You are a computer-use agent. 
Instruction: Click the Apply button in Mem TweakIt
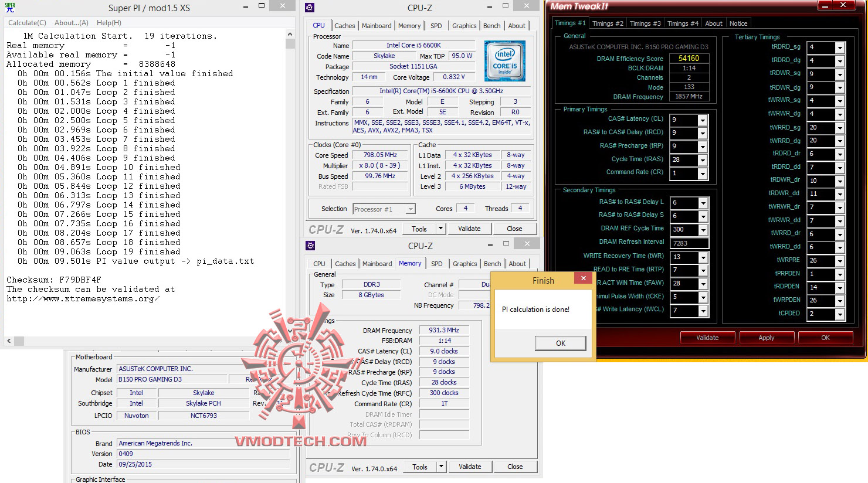[x=767, y=338]
